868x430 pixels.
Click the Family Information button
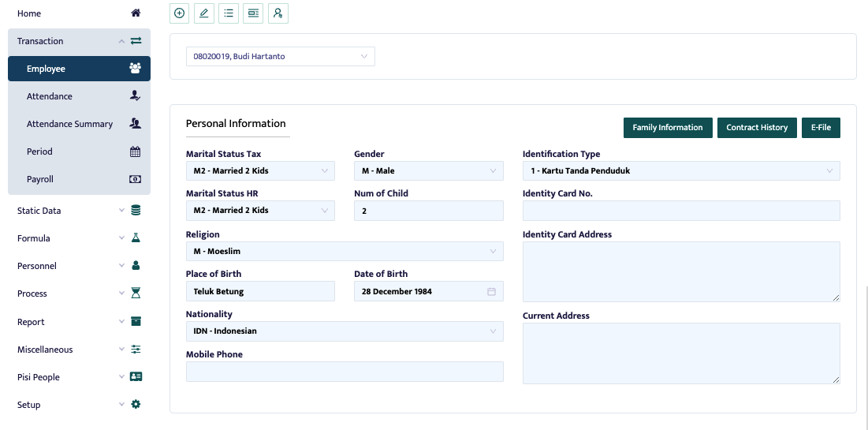click(x=667, y=128)
